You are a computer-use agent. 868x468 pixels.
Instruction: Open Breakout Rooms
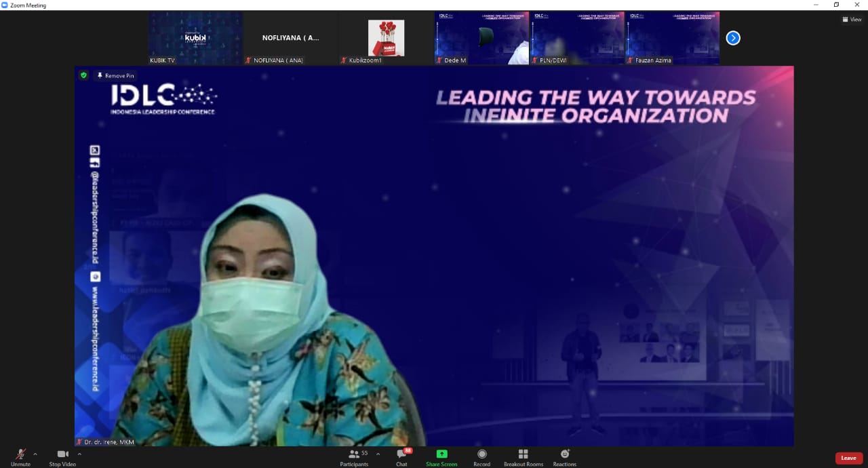pos(524,457)
